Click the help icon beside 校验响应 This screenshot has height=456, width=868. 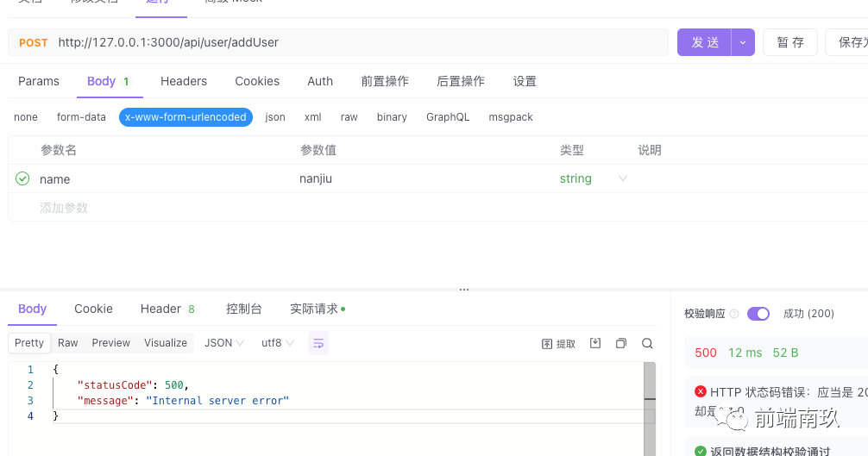(x=734, y=314)
